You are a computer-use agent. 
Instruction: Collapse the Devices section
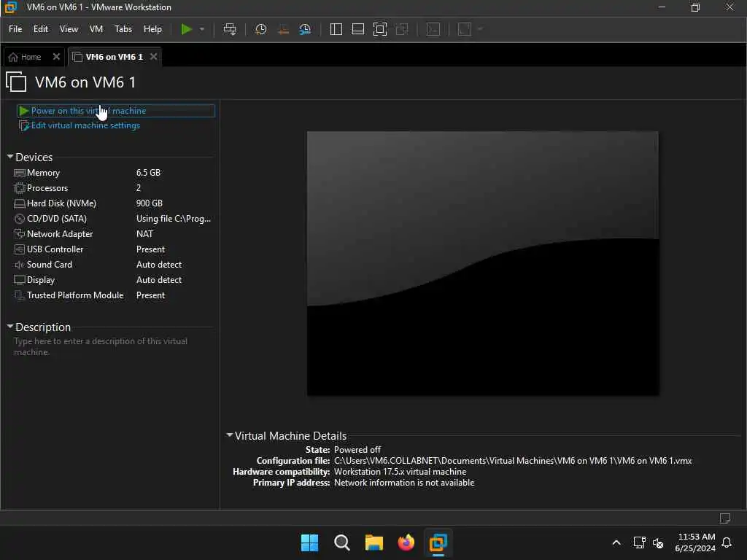[10, 157]
